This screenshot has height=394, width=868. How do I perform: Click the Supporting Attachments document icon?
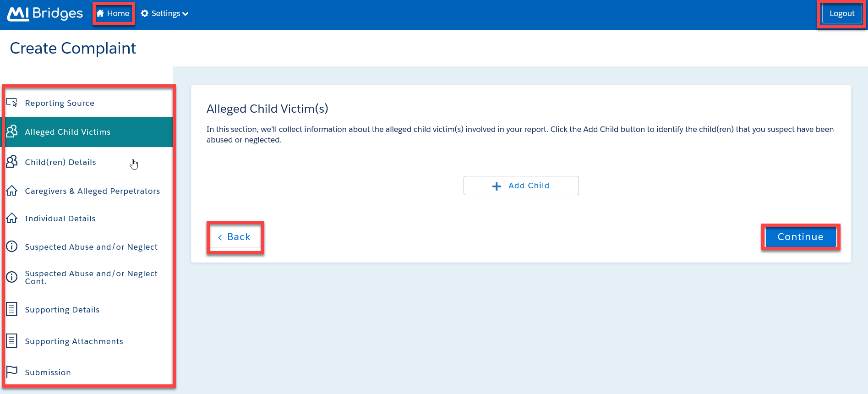[x=12, y=341]
